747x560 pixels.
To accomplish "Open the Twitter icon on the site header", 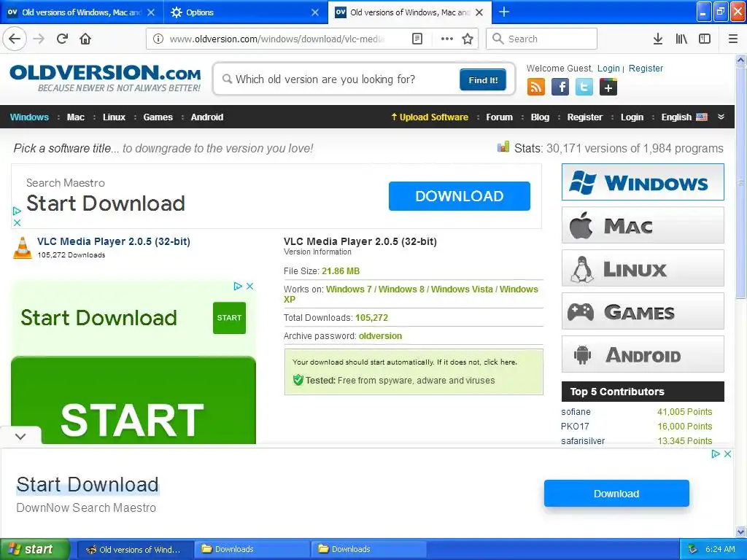I will (x=584, y=87).
